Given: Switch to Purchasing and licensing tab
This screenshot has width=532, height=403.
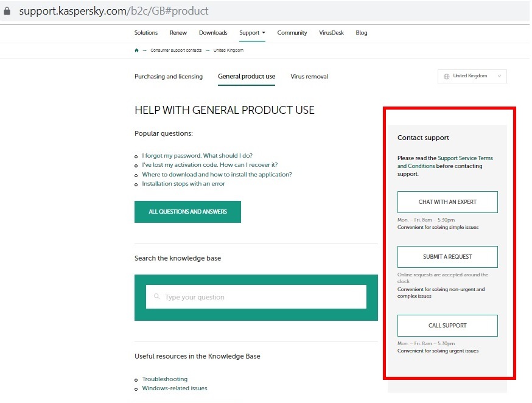Looking at the screenshot, I should coord(169,76).
